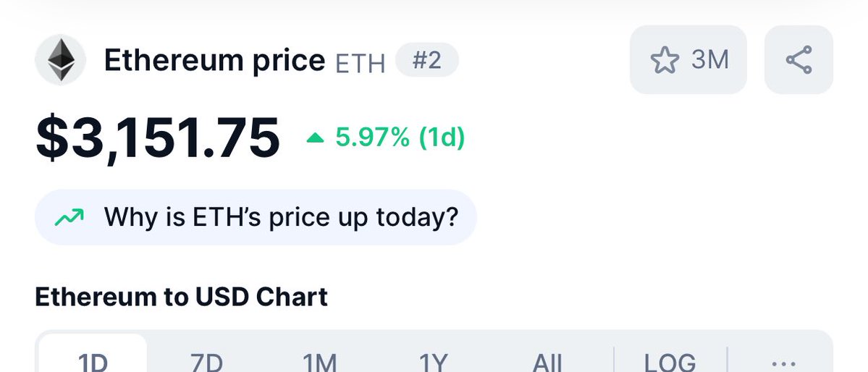868x372 pixels.
Task: Switch chart to the 7D range
Action: coord(206,363)
